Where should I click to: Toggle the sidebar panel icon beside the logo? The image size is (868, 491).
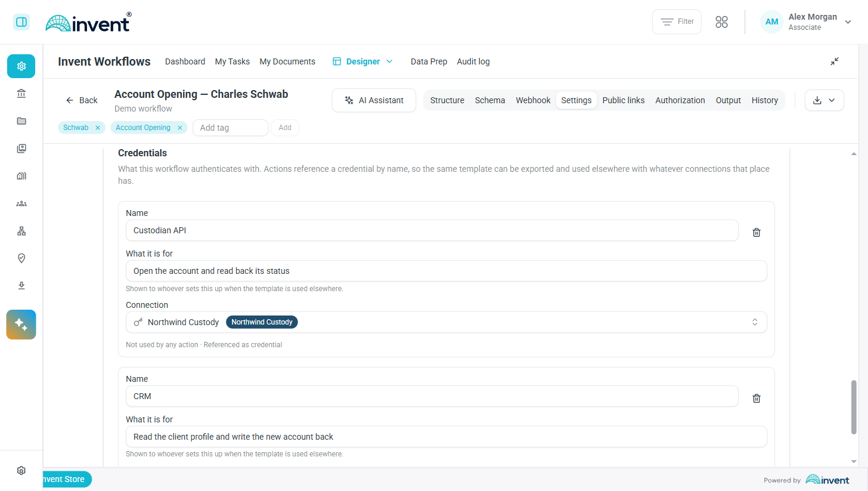[21, 22]
